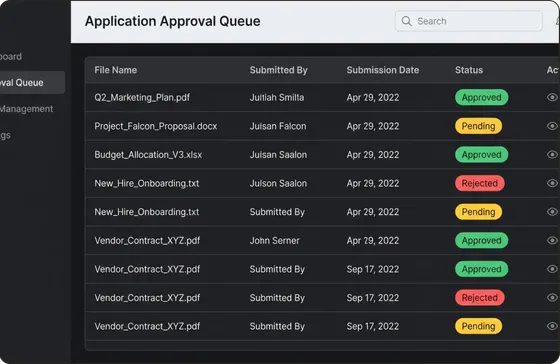Click Approved badge in John Serner's row
The height and width of the screenshot is (364, 560).
tap(481, 240)
